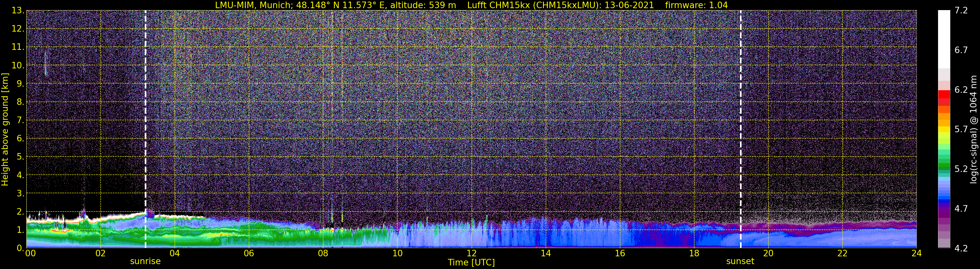Viewport: 980px width, 269px height.
Task: Click the time axis tick label '22'
Action: [x=842, y=254]
